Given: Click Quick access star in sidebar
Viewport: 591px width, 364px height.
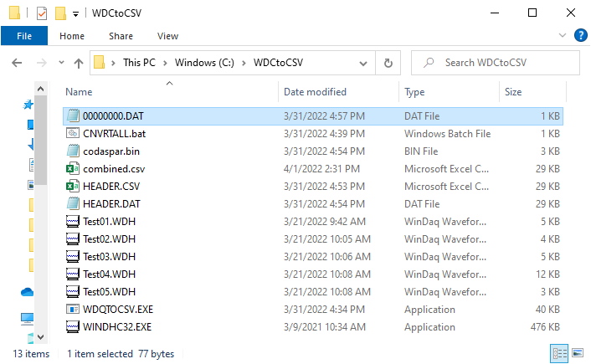Looking at the screenshot, I should pyautogui.click(x=28, y=105).
